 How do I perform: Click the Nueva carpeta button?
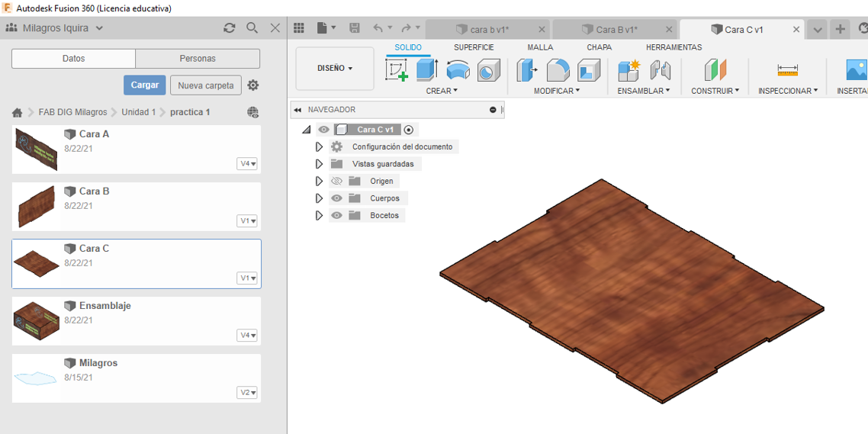(x=206, y=85)
